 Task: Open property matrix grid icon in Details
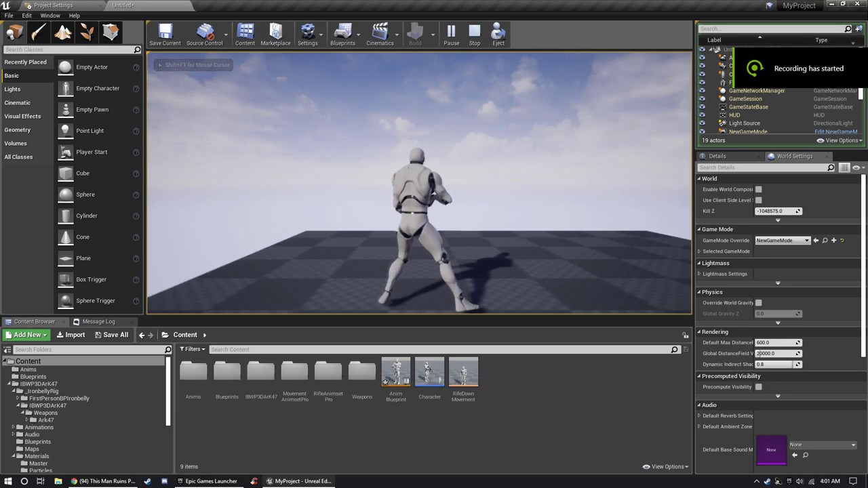(x=844, y=167)
